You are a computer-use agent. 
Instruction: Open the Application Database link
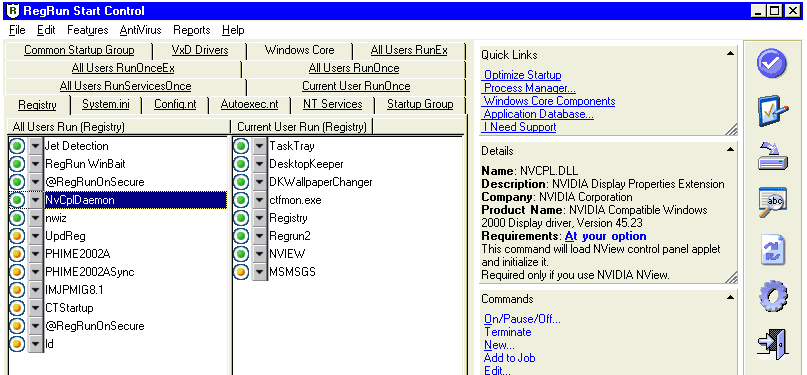tap(538, 114)
